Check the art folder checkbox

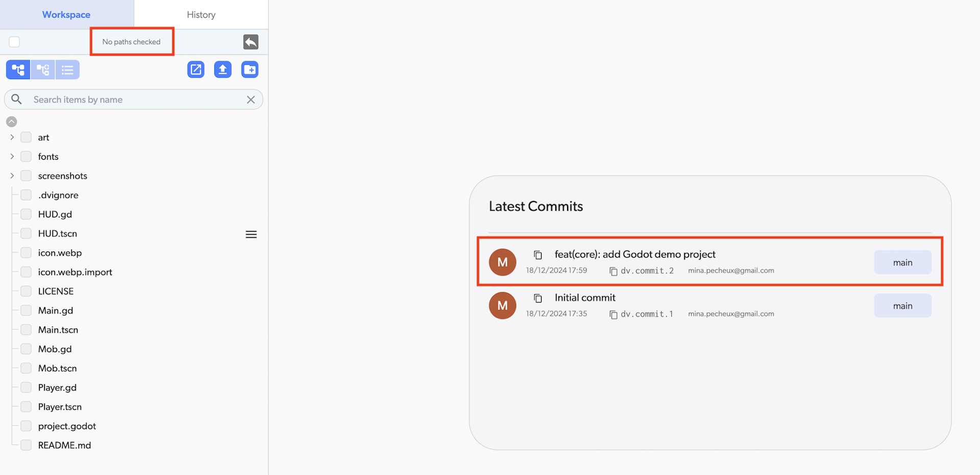(x=26, y=137)
